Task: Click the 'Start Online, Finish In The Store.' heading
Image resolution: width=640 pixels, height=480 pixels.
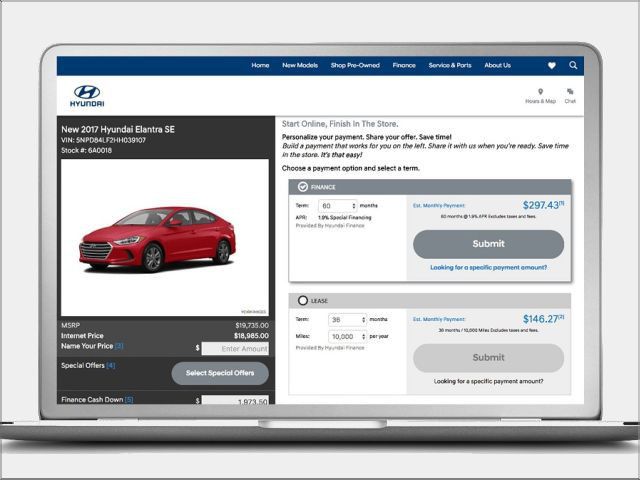Action: [340, 124]
